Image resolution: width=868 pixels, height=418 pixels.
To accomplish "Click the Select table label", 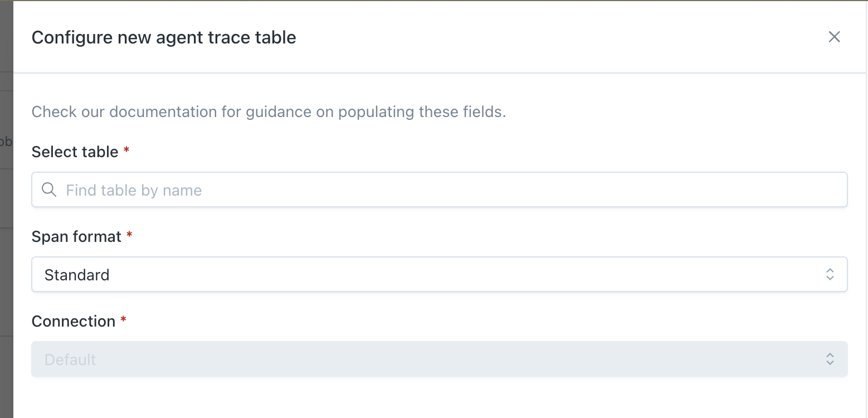I will coord(75,152).
